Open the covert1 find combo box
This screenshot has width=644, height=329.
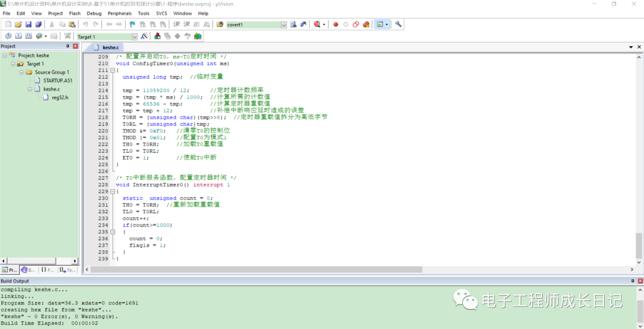pyautogui.click(x=284, y=24)
